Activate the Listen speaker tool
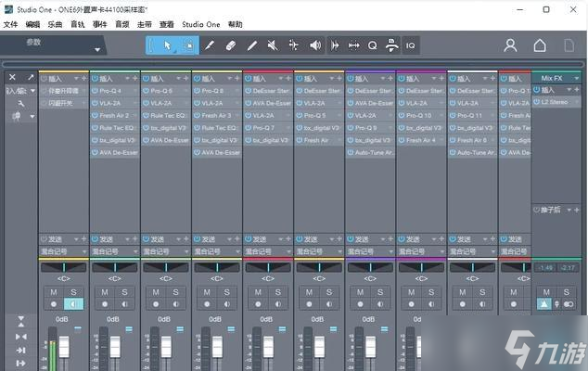The width and height of the screenshot is (588, 371). (x=314, y=45)
